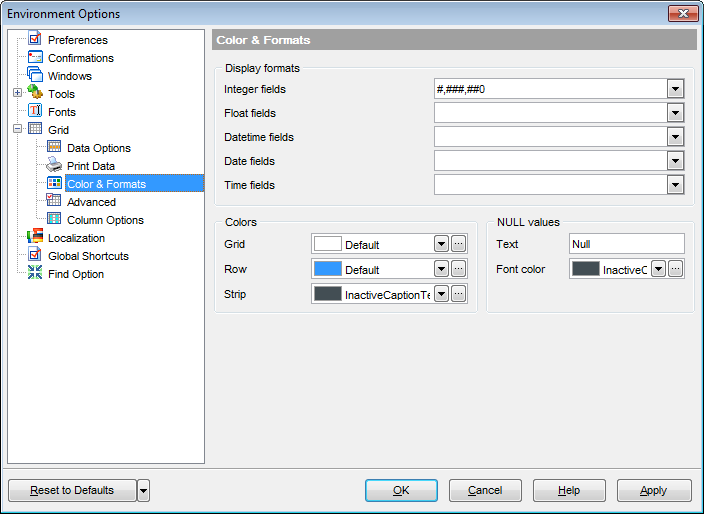The image size is (704, 514).
Task: Click the Reset to Defaults button
Action: [72, 490]
